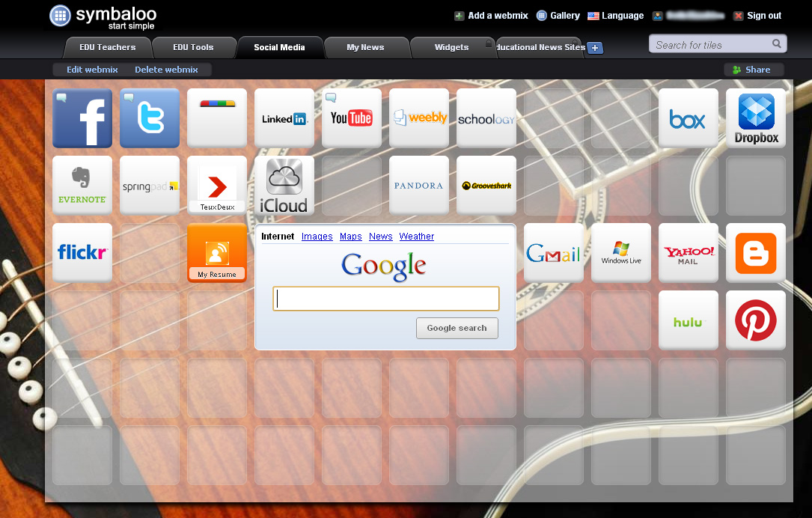This screenshot has height=518, width=812.
Task: Open the Twitter tile
Action: (x=150, y=118)
